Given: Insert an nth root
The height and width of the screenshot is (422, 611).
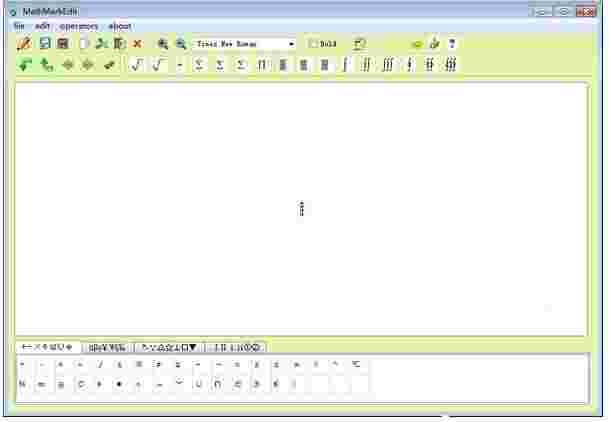Looking at the screenshot, I should tap(159, 64).
